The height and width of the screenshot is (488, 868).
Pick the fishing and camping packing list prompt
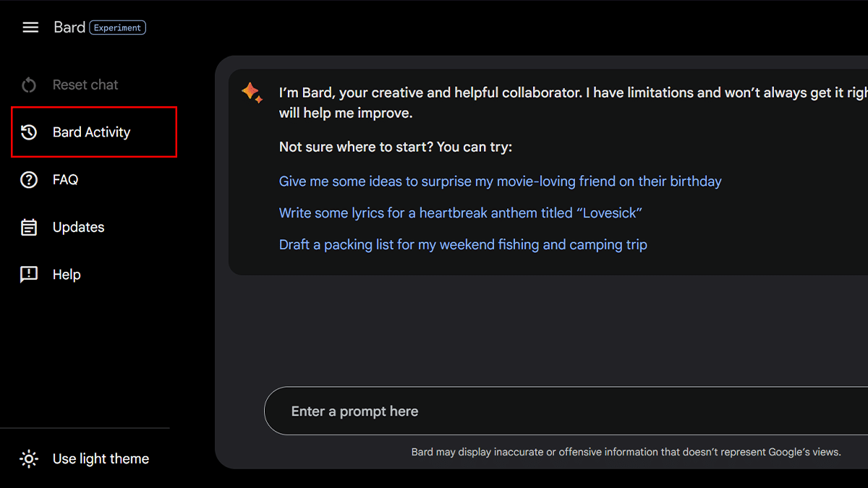463,245
